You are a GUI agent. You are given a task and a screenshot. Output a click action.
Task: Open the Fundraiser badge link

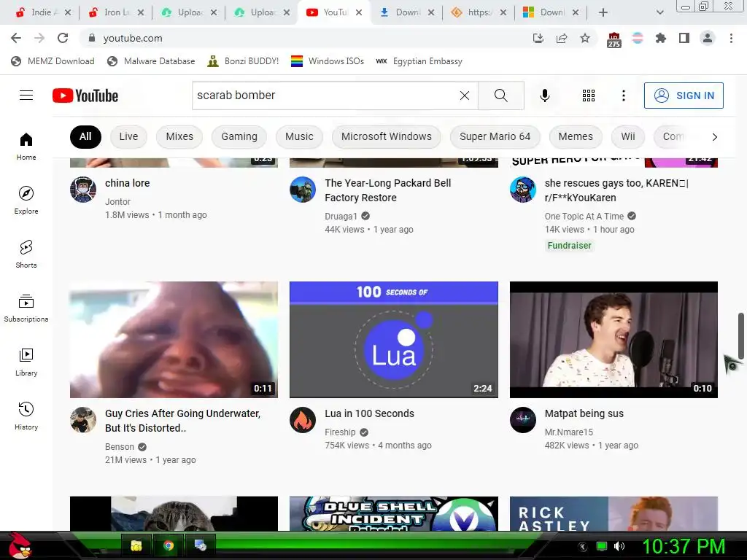pos(569,246)
